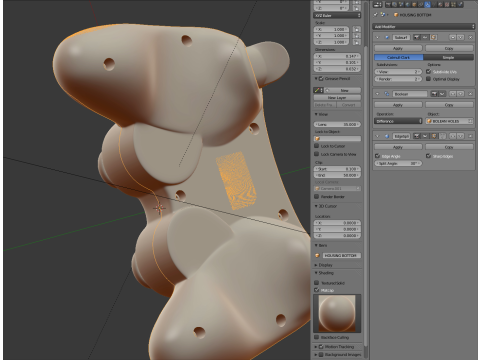This screenshot has width=480, height=360.
Task: Uncheck the Matcap shading checkbox
Action: (x=317, y=290)
